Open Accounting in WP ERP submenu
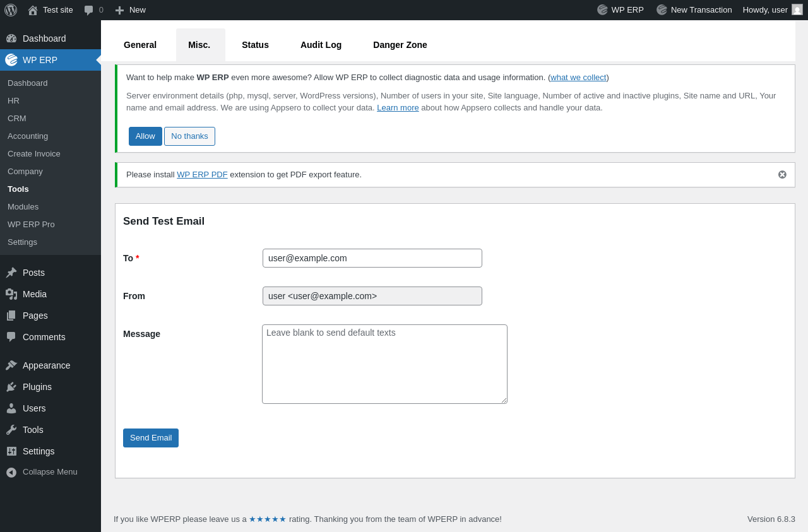Viewport: 808px width, 532px height. 28,136
